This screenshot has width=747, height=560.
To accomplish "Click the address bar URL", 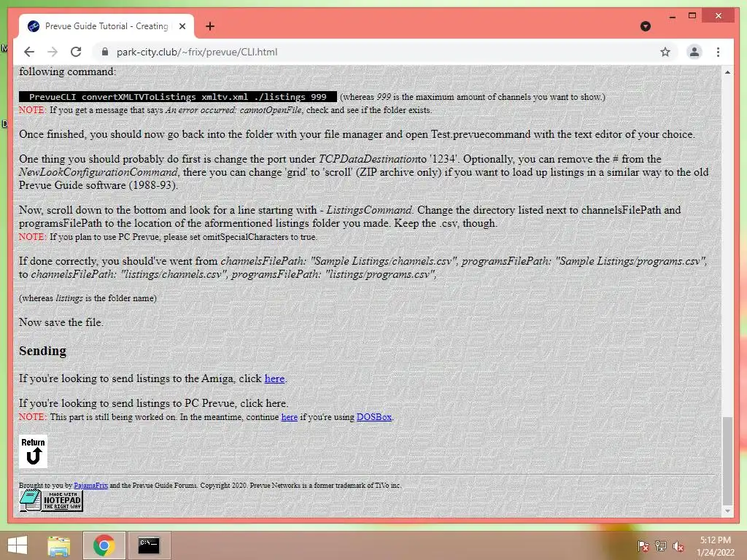I will [197, 52].
